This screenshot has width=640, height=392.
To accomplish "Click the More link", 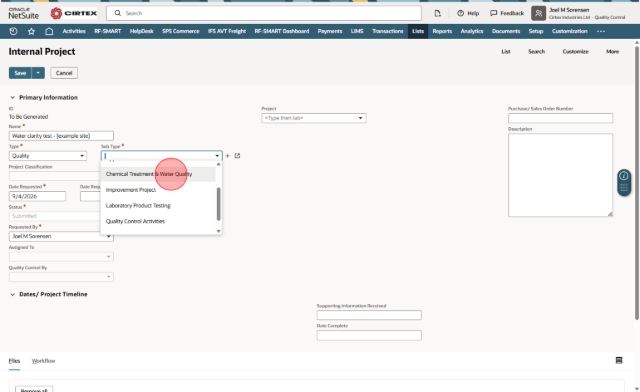I will tap(612, 51).
